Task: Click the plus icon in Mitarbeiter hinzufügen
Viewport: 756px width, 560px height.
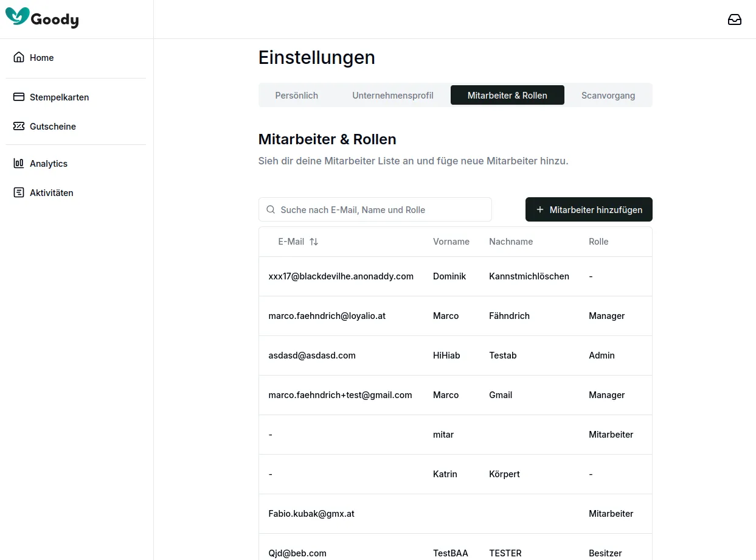Action: click(539, 209)
